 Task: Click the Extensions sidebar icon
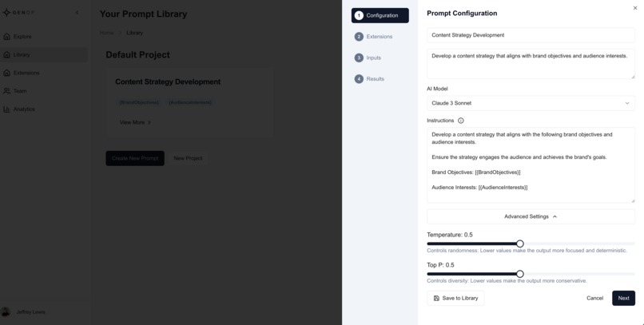coord(6,73)
